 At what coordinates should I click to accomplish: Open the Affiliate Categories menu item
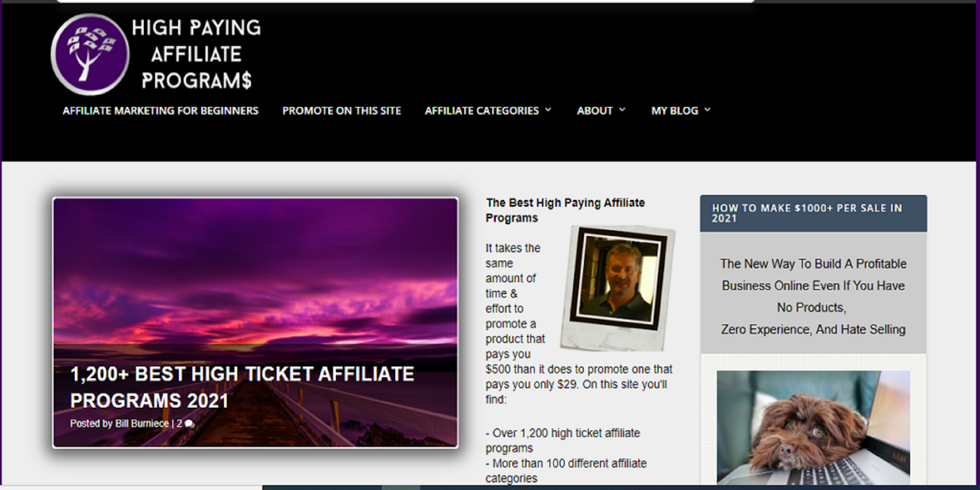click(x=482, y=111)
